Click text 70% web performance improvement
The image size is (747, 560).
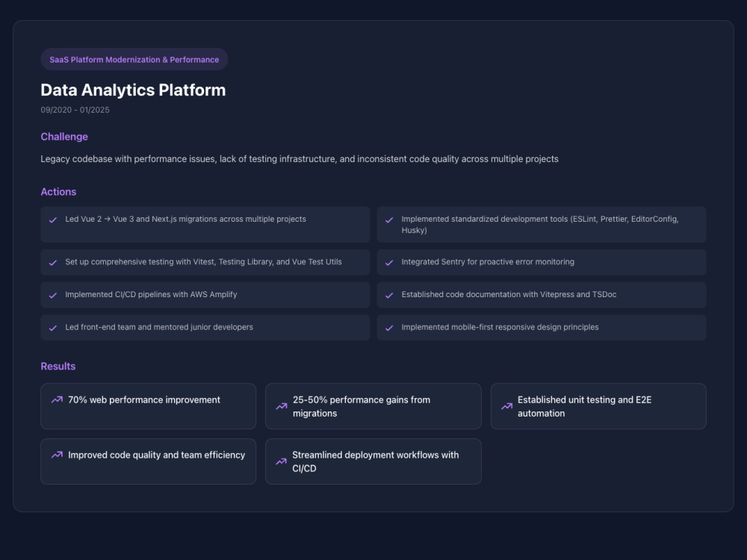tap(144, 400)
